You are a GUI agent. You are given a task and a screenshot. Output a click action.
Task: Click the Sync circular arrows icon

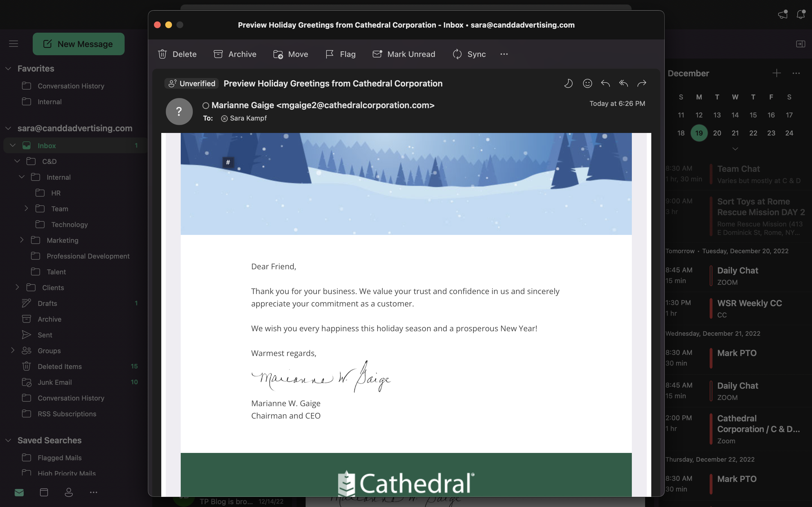point(457,54)
